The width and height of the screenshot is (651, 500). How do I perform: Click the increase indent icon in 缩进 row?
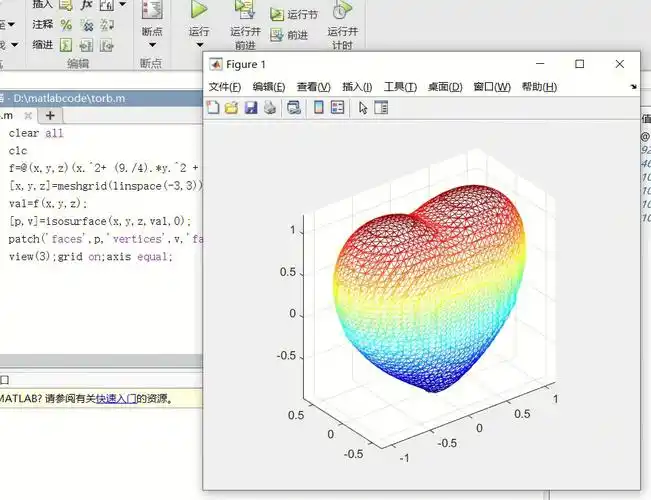coord(86,45)
